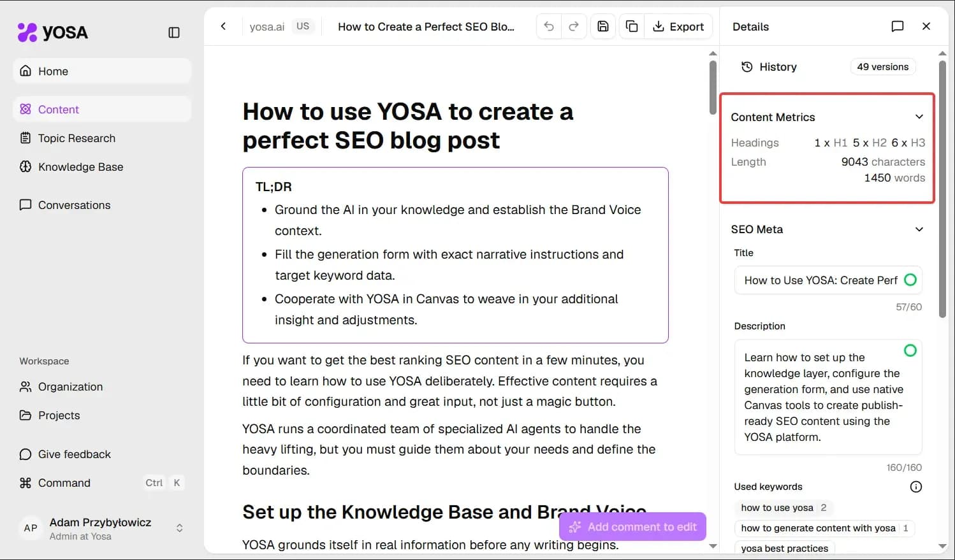The image size is (955, 560).
Task: Close the Details panel
Action: [x=926, y=26]
